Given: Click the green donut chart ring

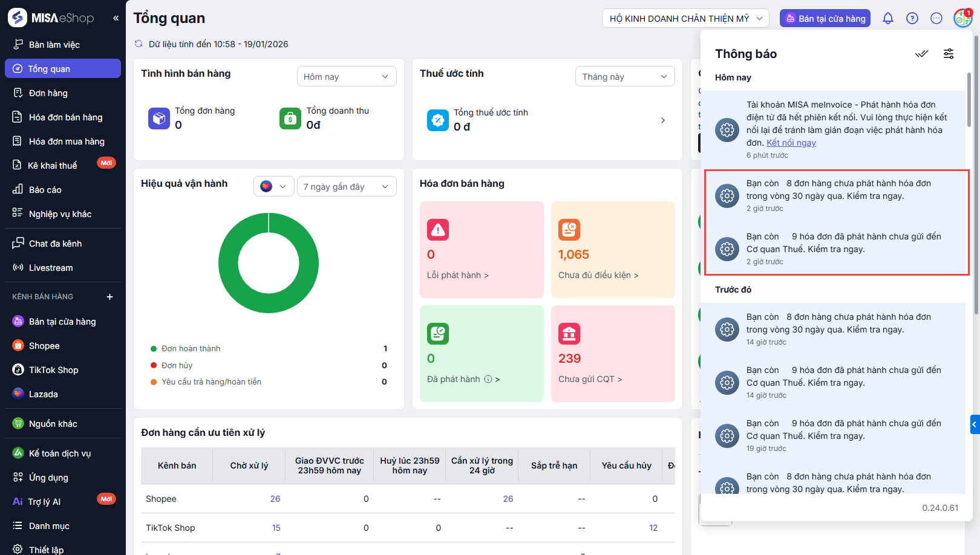Looking at the screenshot, I should (229, 263).
